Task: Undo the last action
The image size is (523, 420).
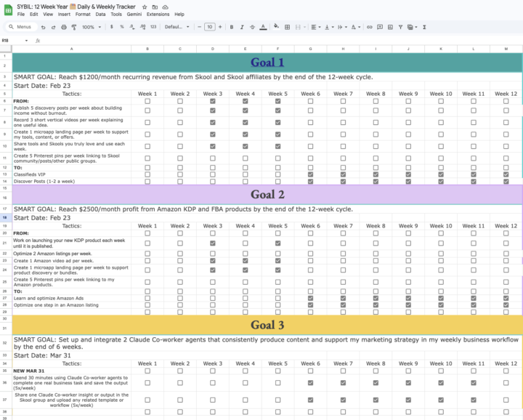Action: (43, 27)
